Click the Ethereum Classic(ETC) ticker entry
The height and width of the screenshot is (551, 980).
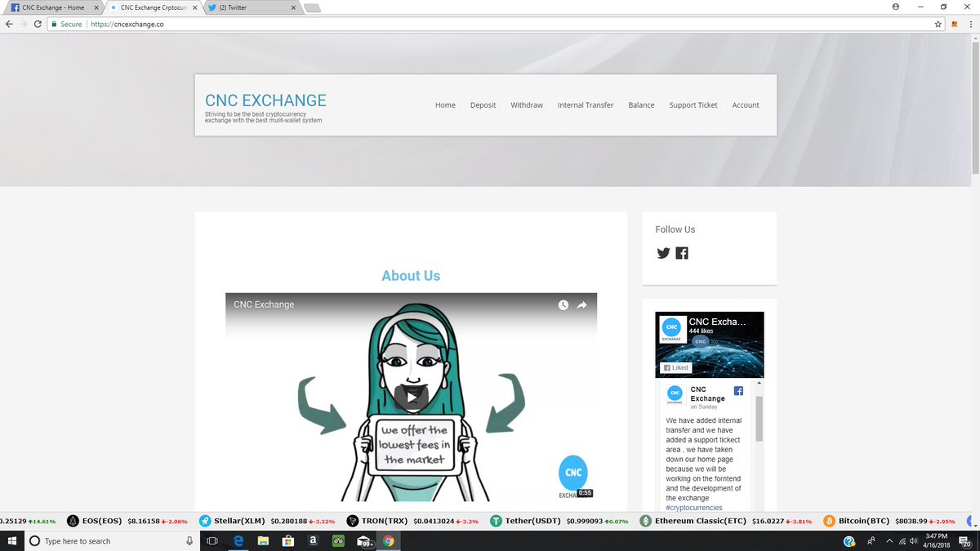727,521
